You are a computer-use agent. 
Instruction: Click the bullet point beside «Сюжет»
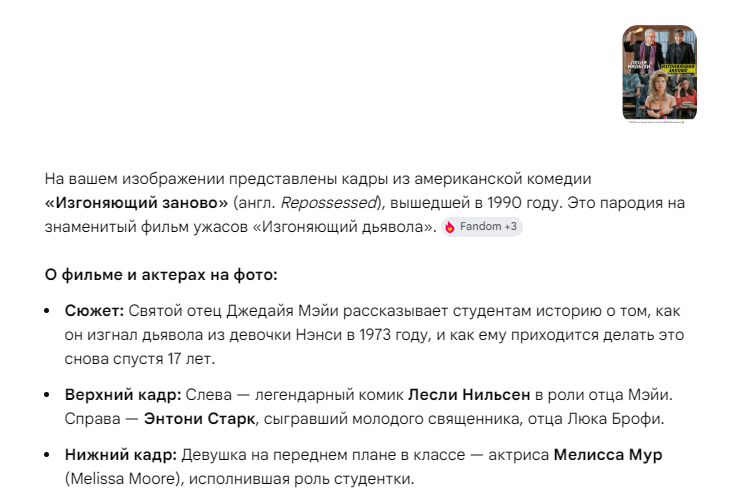pos(47,311)
